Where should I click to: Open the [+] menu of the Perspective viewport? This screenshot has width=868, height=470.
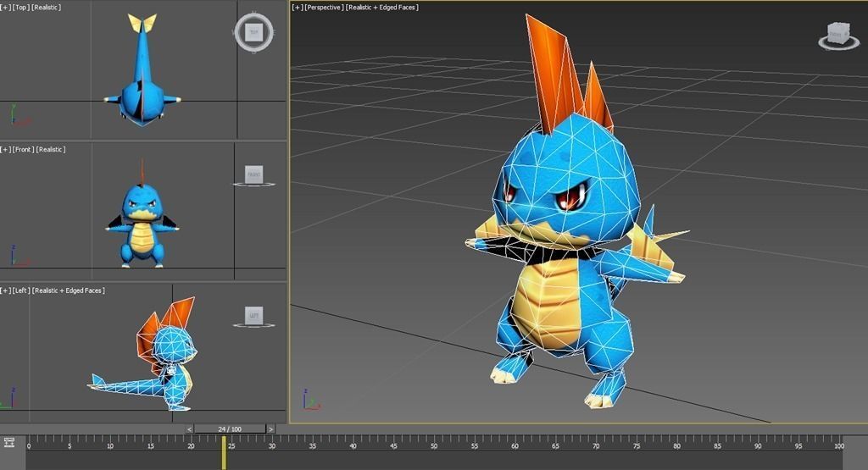pos(298,7)
